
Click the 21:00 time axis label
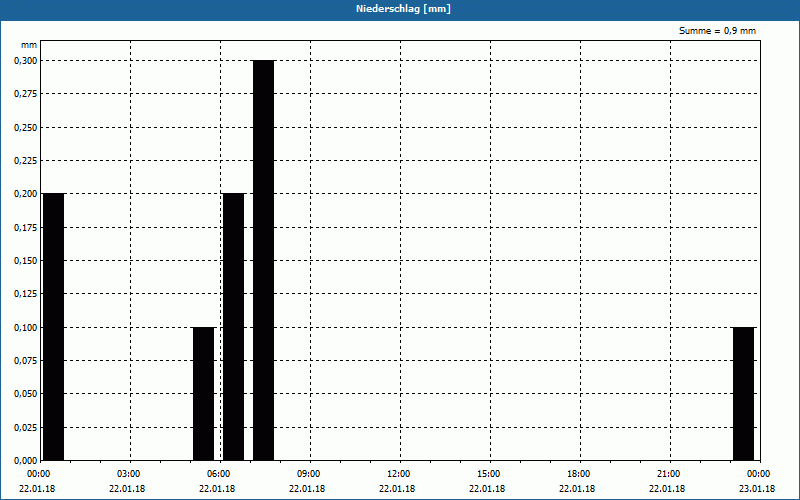(x=668, y=474)
